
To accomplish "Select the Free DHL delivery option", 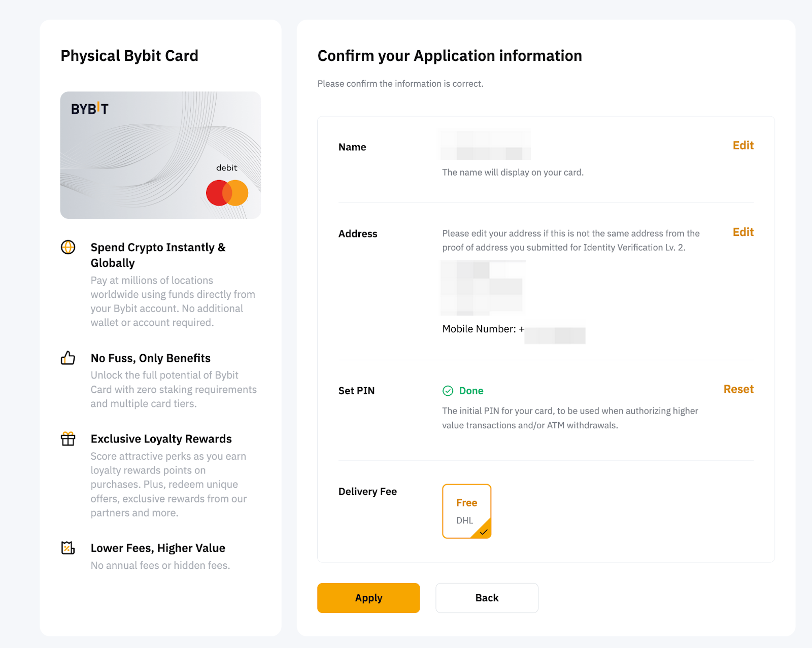I will tap(466, 510).
